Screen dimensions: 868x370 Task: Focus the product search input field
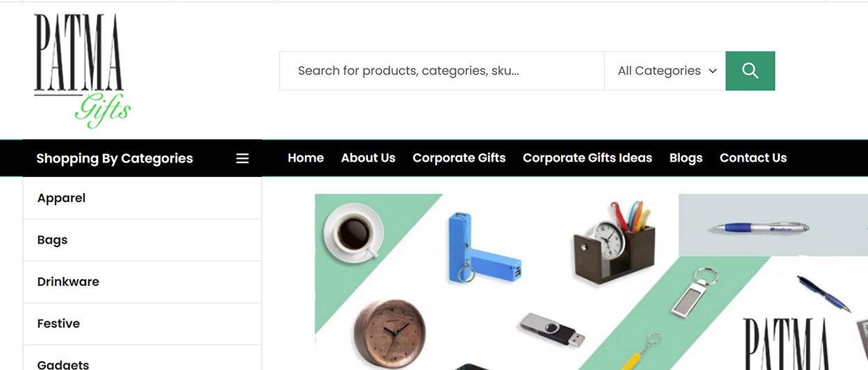click(442, 71)
